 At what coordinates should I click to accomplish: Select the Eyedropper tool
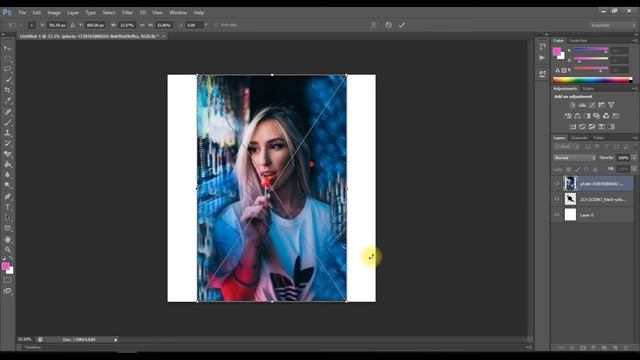point(8,101)
